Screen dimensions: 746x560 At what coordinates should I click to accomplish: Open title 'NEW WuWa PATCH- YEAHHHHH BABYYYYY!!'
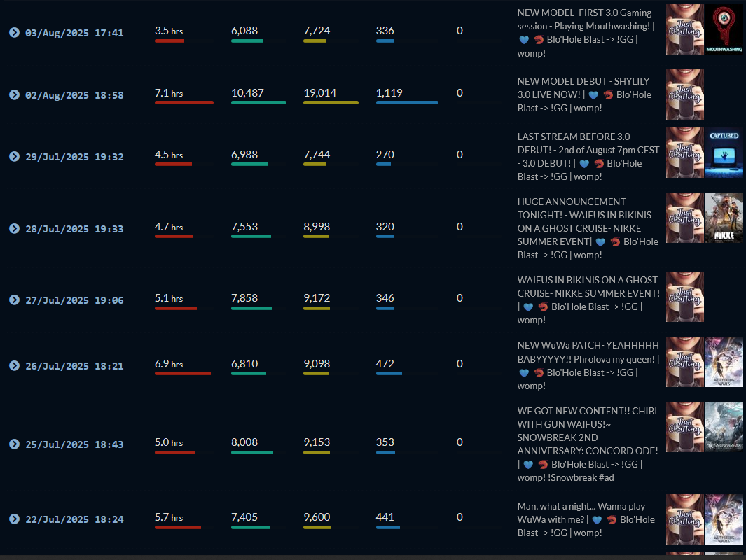tap(588, 365)
